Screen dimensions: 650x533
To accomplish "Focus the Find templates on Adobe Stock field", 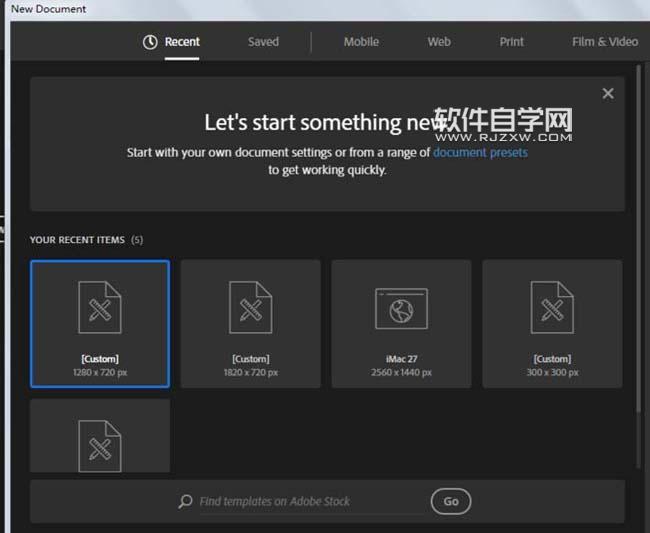I will (x=312, y=502).
